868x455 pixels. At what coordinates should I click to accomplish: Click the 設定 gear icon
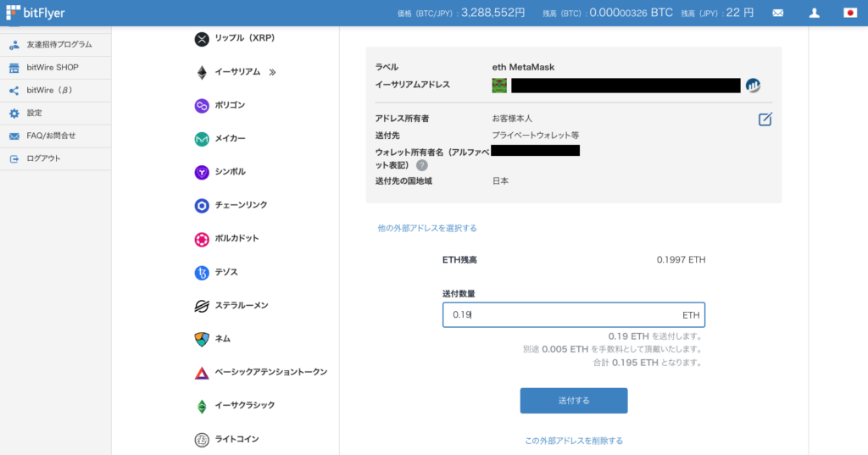(14, 113)
